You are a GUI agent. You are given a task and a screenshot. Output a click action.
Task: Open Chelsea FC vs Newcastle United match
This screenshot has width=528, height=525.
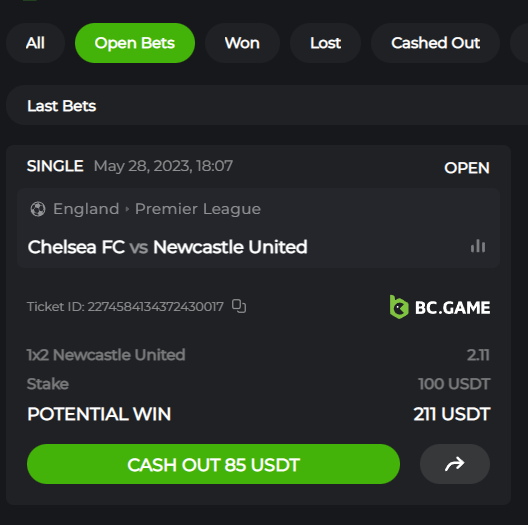coord(167,247)
